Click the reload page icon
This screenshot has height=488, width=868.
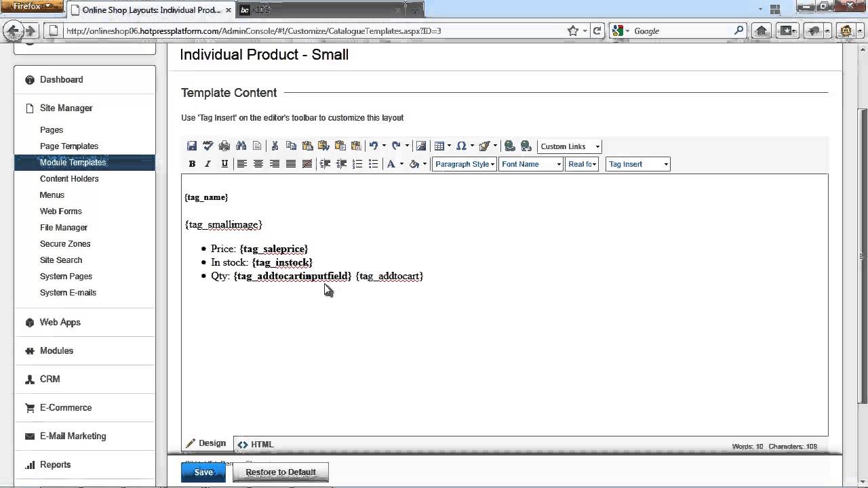[x=597, y=30]
